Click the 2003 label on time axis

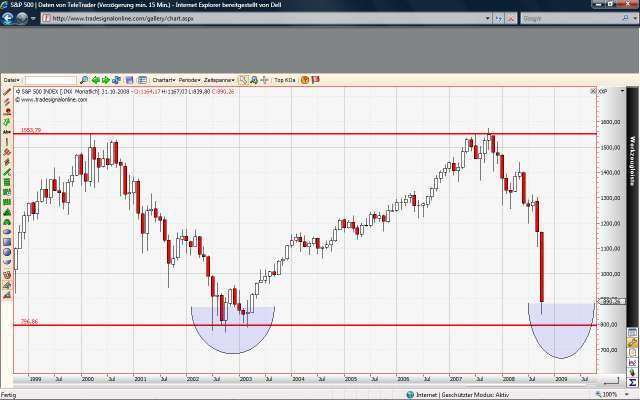pyautogui.click(x=246, y=379)
